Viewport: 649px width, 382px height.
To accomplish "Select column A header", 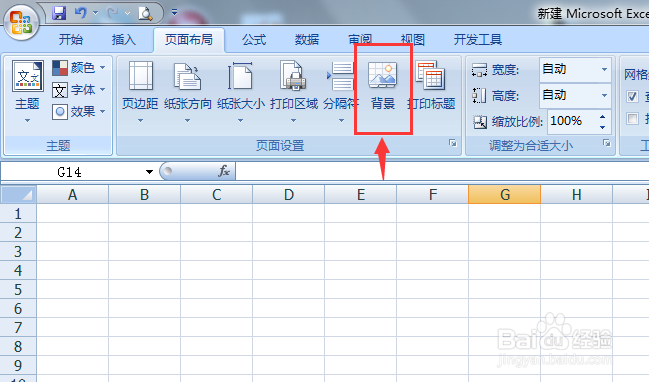I will click(72, 195).
